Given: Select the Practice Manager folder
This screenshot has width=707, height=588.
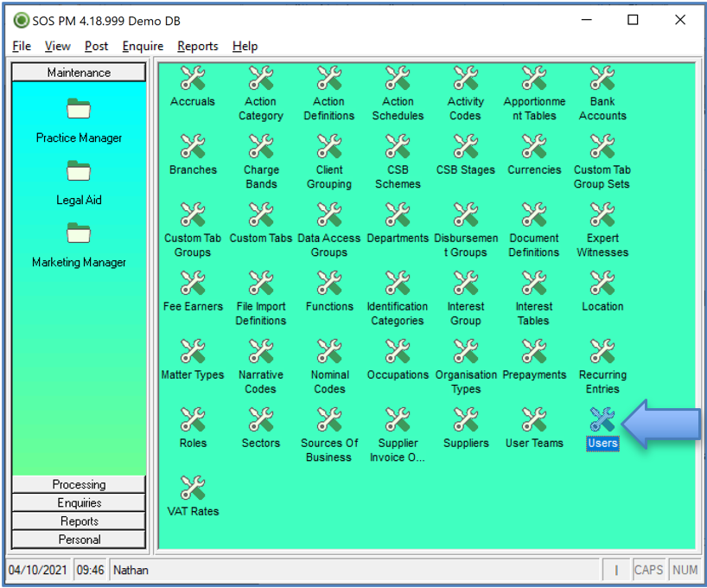Looking at the screenshot, I should (x=79, y=110).
